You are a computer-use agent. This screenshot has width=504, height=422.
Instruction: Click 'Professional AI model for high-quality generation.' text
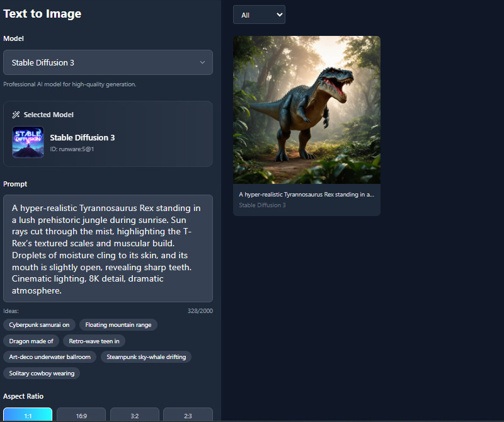[x=70, y=84]
